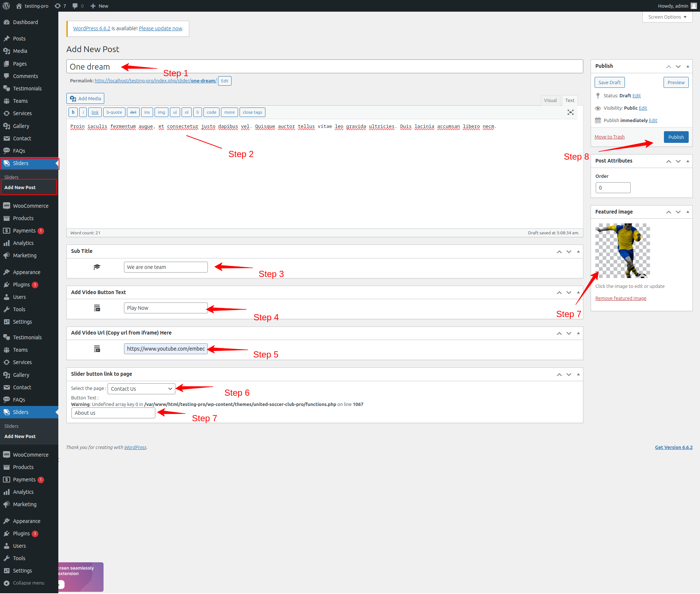Click the link insertion icon
The width and height of the screenshot is (700, 594).
[x=95, y=112]
